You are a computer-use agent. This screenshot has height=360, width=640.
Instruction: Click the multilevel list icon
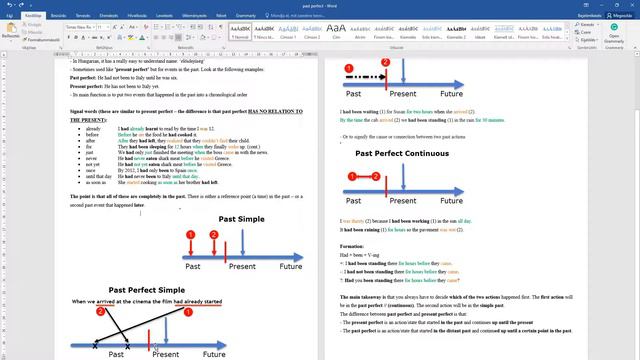pyautogui.click(x=180, y=27)
